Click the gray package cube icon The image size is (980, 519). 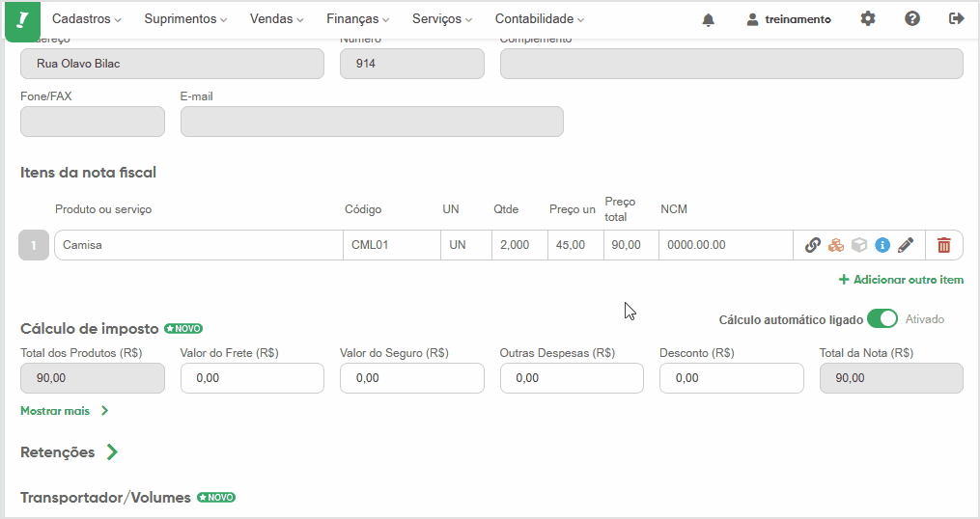click(859, 245)
